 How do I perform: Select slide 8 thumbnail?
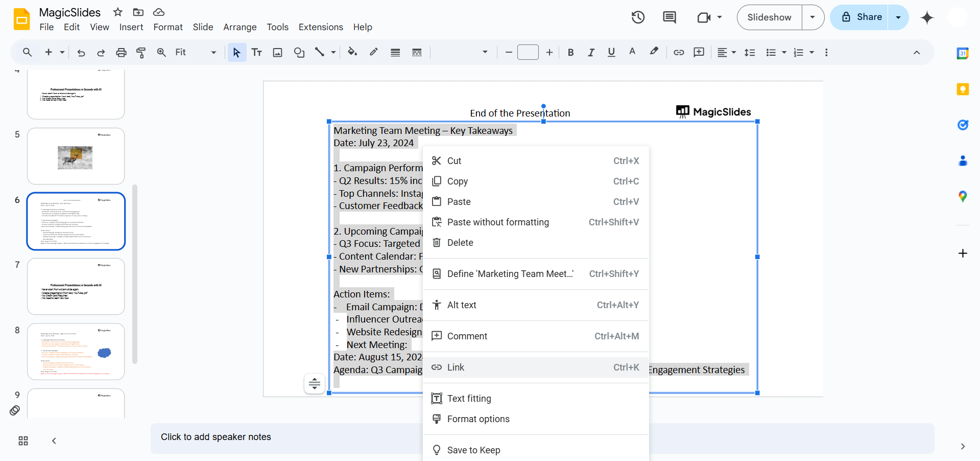click(76, 352)
